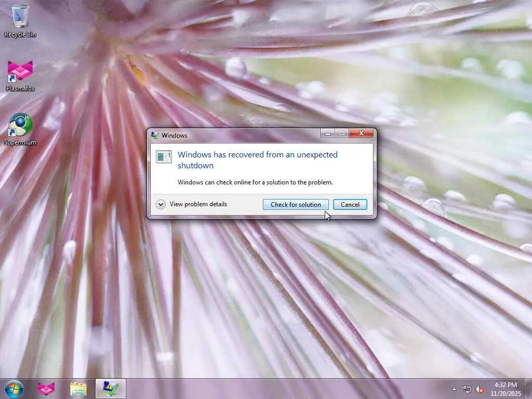
Task: Click the dialog's title bar flag icon
Action: pyautogui.click(x=155, y=136)
